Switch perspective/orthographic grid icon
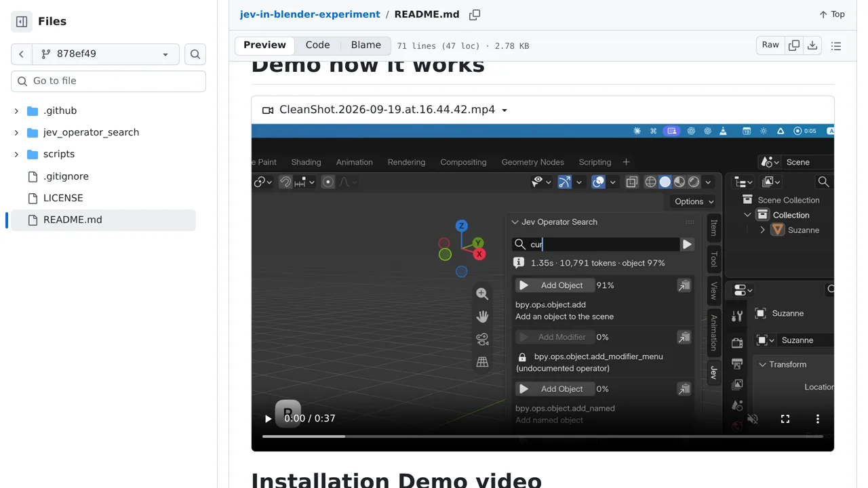The height and width of the screenshot is (488, 868). 482,362
